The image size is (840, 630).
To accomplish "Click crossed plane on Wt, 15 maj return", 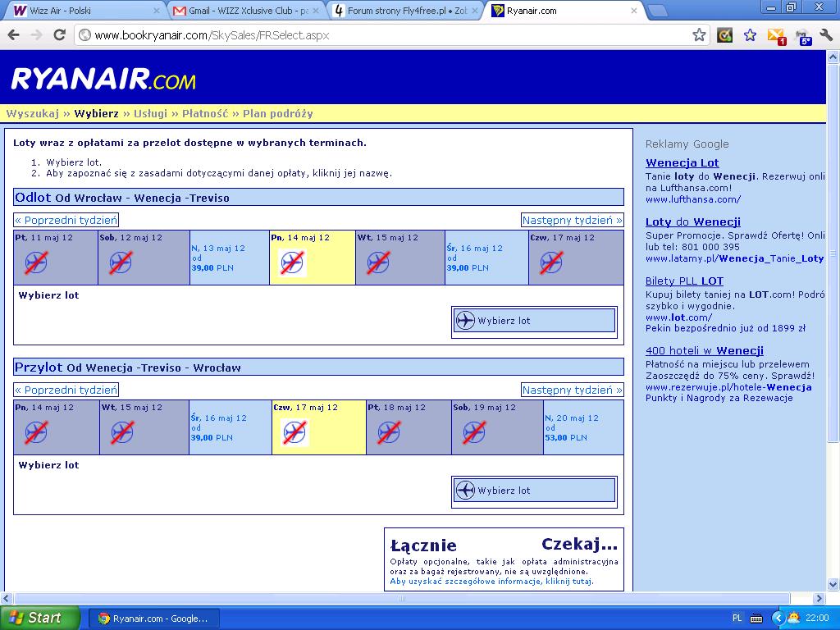I will point(123,432).
